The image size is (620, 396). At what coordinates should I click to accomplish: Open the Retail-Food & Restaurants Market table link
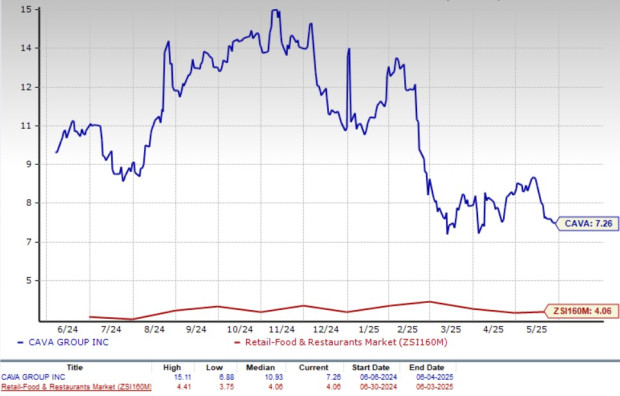(76, 387)
